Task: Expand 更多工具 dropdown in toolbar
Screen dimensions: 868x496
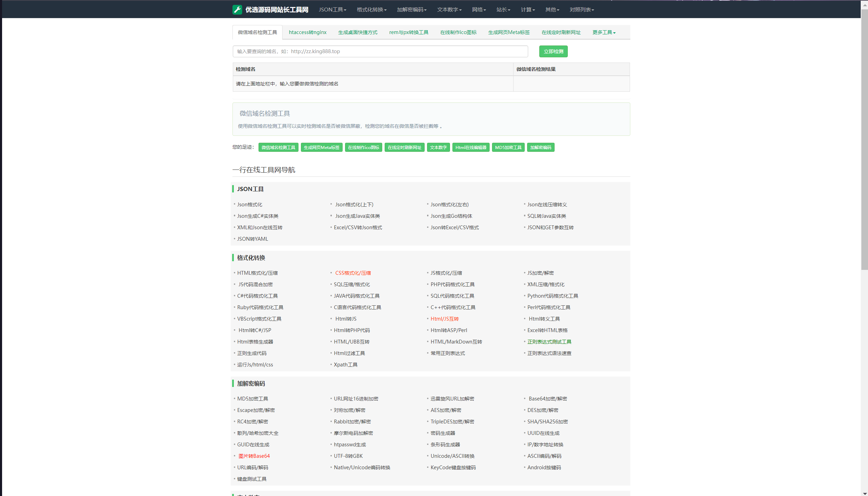Action: (604, 32)
